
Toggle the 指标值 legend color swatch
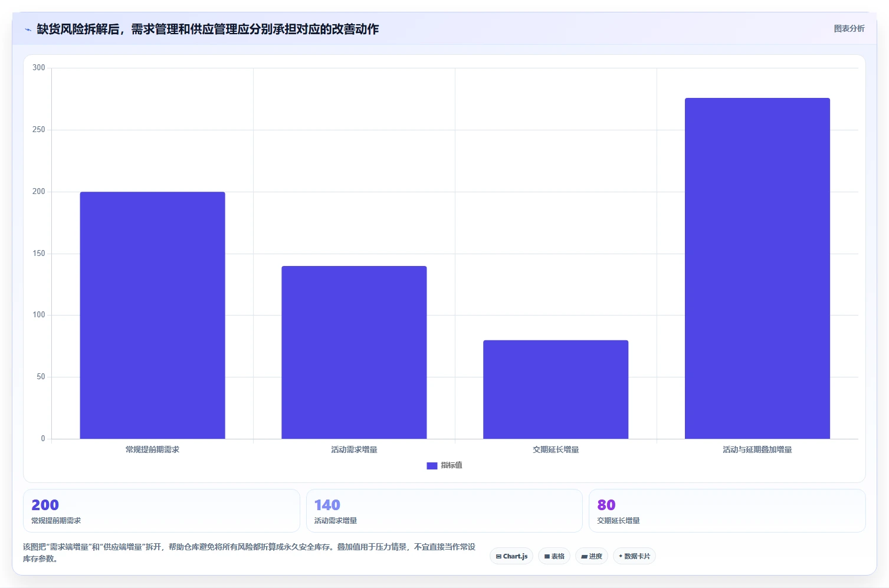[x=432, y=465]
